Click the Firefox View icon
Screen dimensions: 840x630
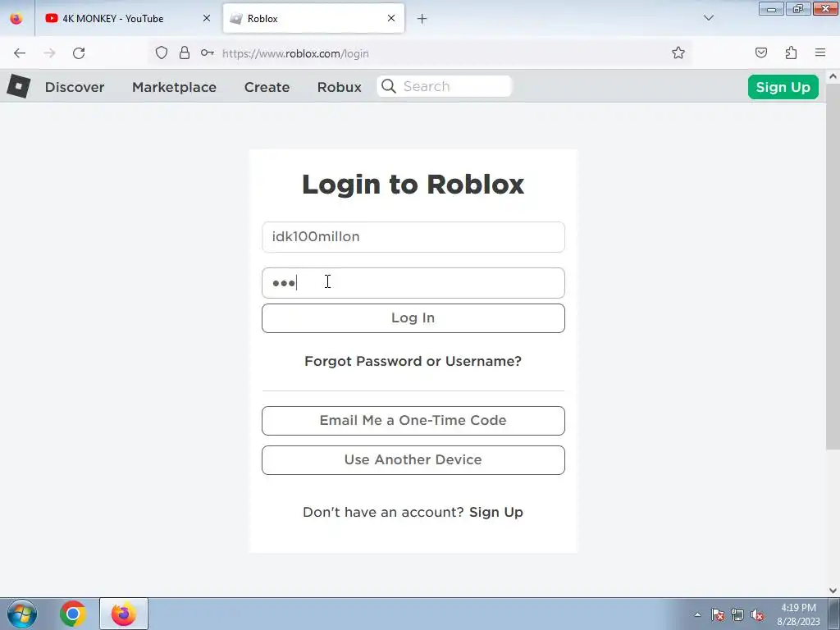[16, 18]
